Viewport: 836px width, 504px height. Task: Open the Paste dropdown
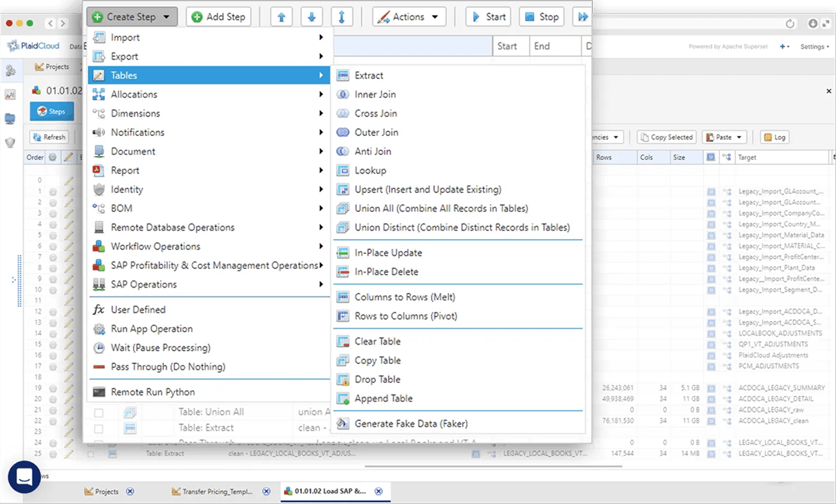tap(724, 137)
